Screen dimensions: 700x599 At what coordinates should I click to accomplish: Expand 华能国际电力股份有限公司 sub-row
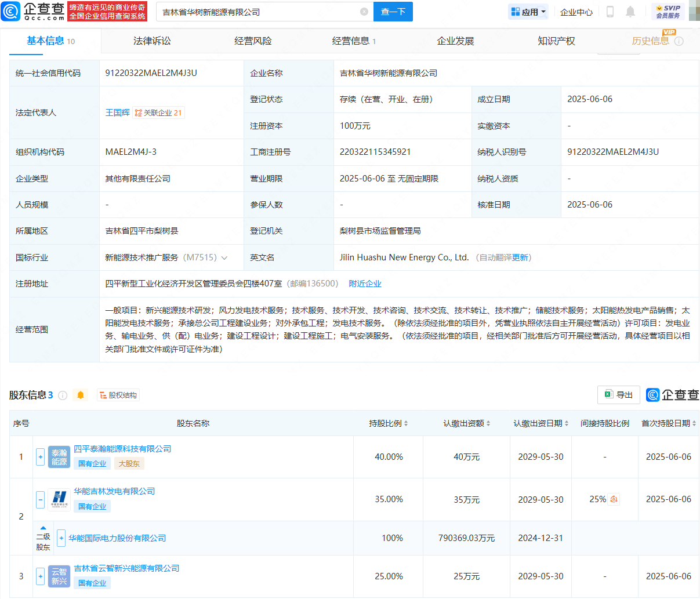[x=61, y=538]
